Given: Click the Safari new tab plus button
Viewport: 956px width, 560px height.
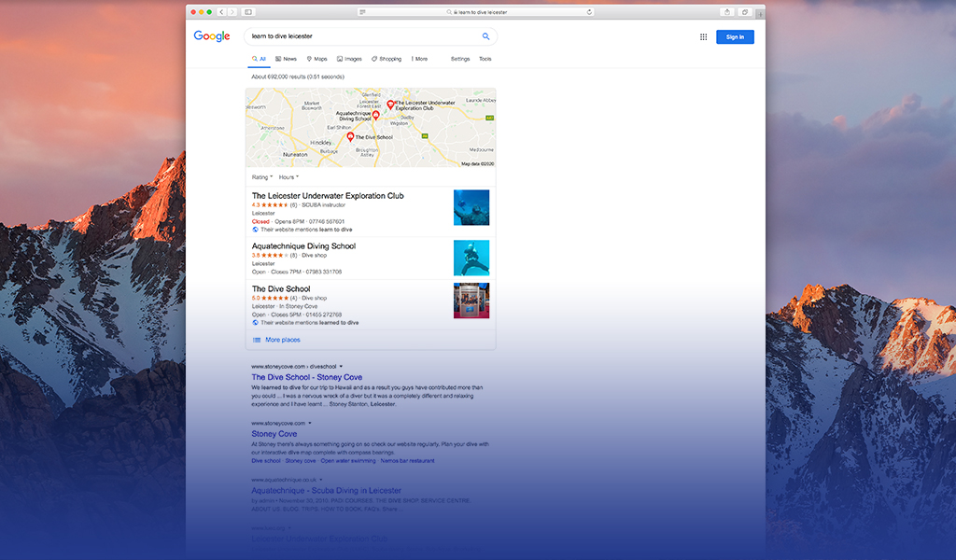Looking at the screenshot, I should pyautogui.click(x=760, y=15).
